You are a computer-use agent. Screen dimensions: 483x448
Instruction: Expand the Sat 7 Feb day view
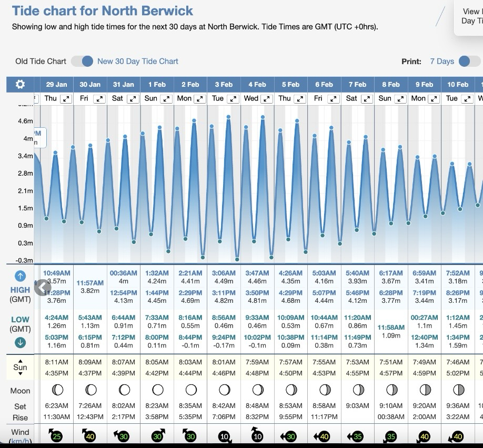pyautogui.click(x=367, y=99)
